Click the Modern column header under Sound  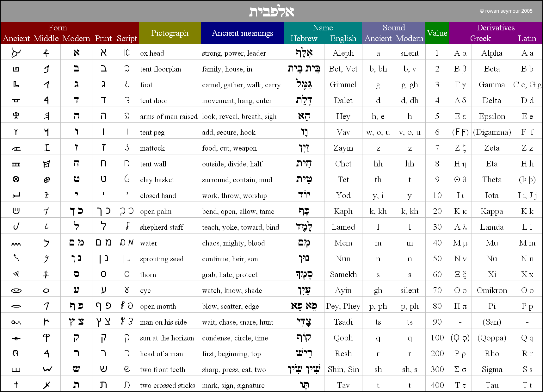tap(409, 38)
